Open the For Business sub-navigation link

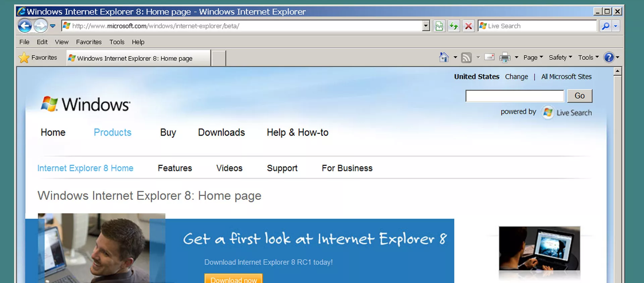347,168
